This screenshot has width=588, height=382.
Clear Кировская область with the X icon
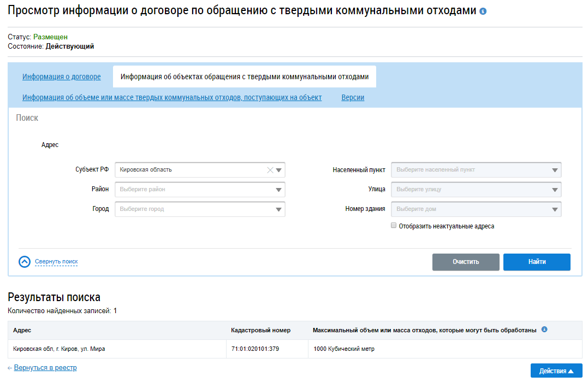click(x=270, y=170)
